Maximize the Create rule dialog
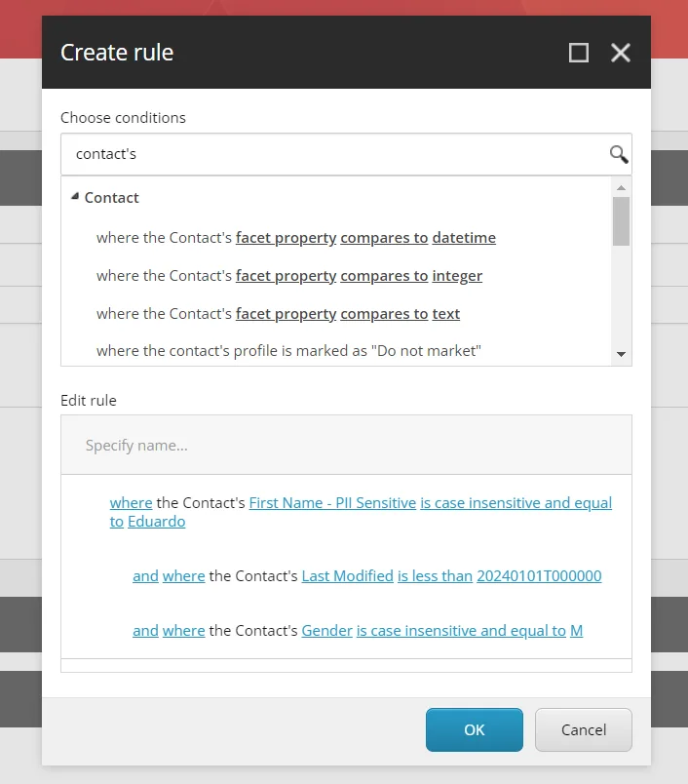The width and height of the screenshot is (688, 784). coord(579,53)
